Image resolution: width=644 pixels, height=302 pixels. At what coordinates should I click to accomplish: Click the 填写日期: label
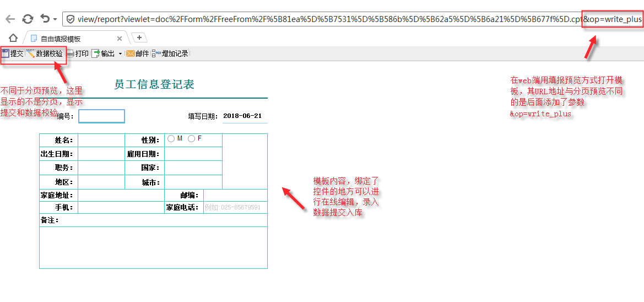coord(203,116)
